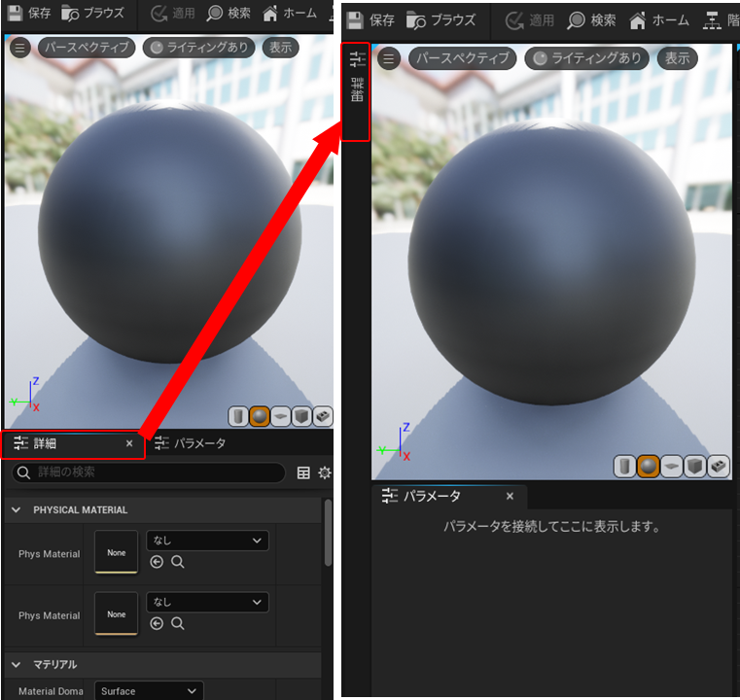The image size is (740, 700).
Task: Select cube preview mesh in the right viewport
Action: (x=694, y=467)
